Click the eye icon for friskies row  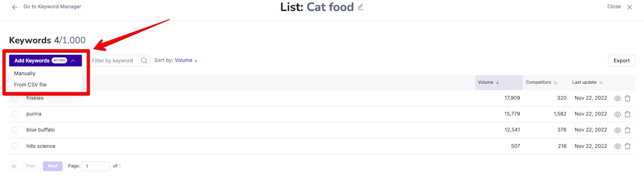[x=617, y=98]
